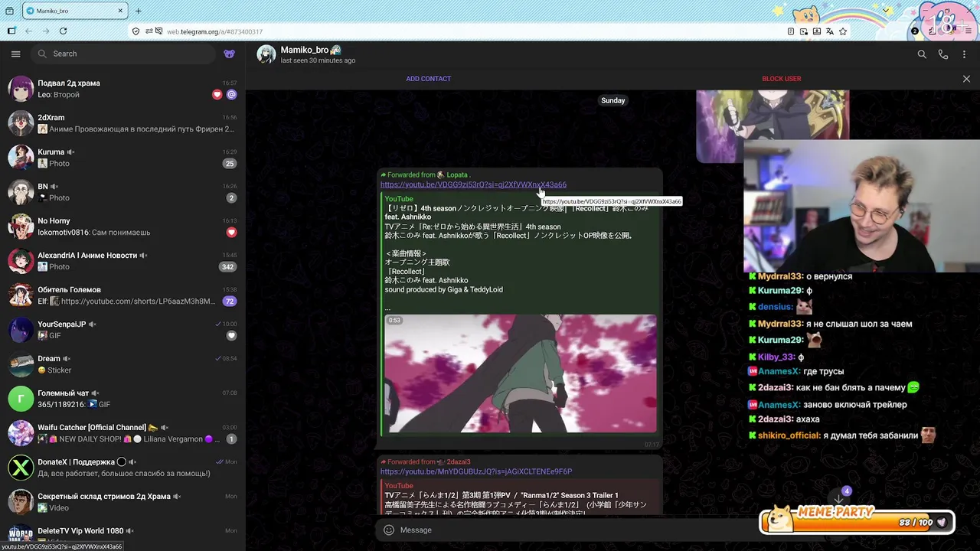Image resolution: width=980 pixels, height=551 pixels.
Task: Select the Mamiko_bro browser tab
Action: [x=75, y=11]
